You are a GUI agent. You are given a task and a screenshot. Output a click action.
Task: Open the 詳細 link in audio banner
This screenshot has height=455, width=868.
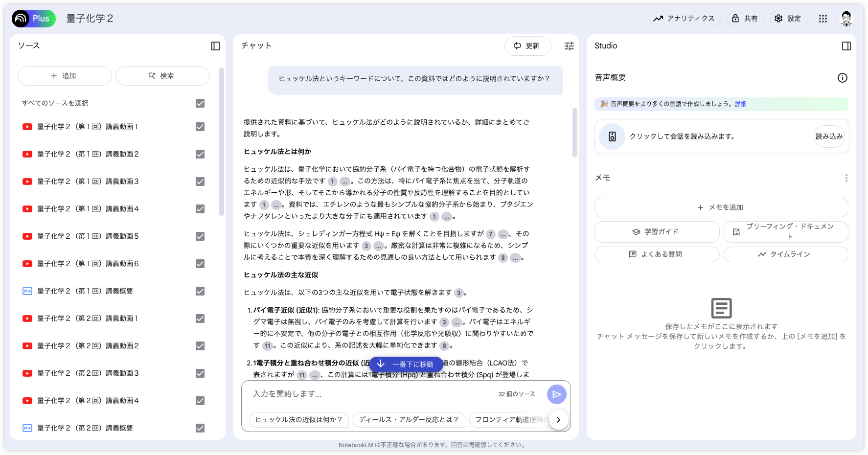coord(740,104)
